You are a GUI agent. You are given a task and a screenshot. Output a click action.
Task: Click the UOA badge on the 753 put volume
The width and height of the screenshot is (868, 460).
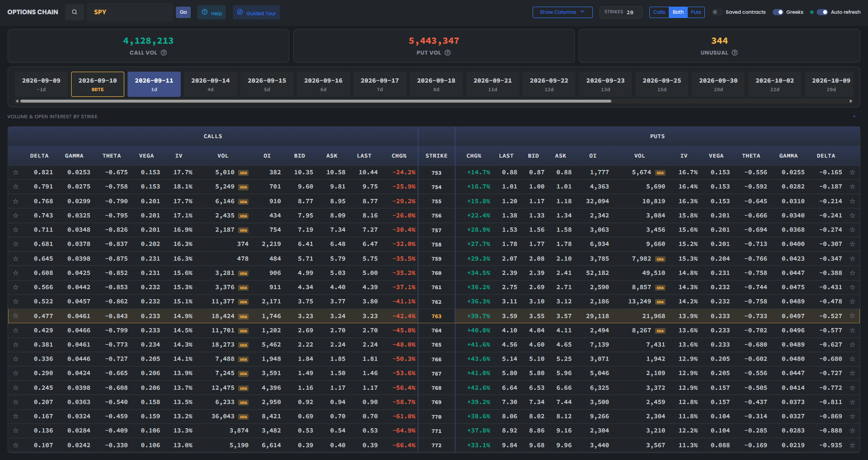[660, 173]
